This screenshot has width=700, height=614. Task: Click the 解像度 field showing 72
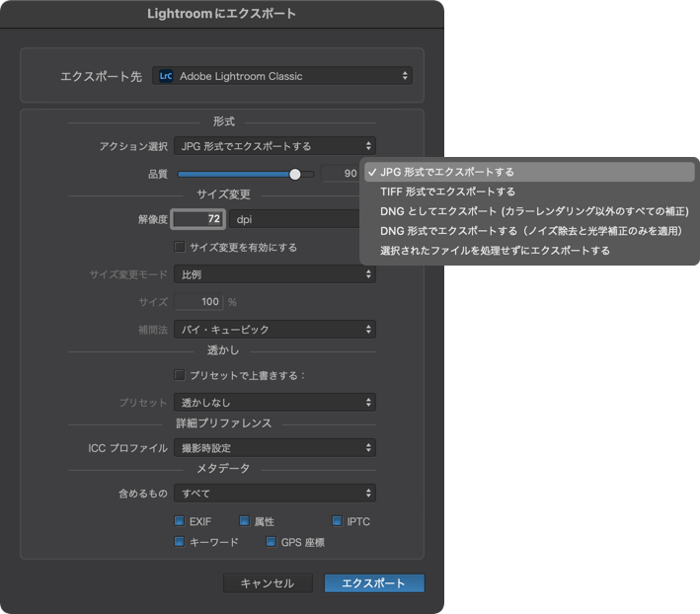point(197,219)
